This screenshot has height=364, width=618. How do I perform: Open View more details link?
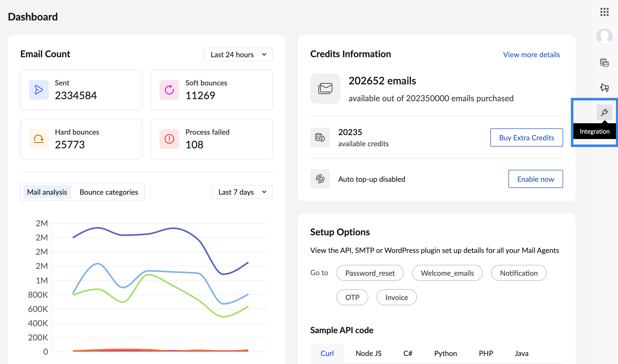531,55
